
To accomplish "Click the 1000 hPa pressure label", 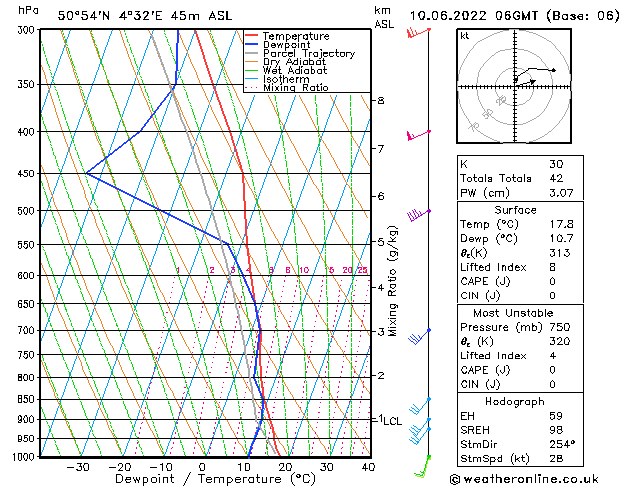I will click(x=25, y=457).
